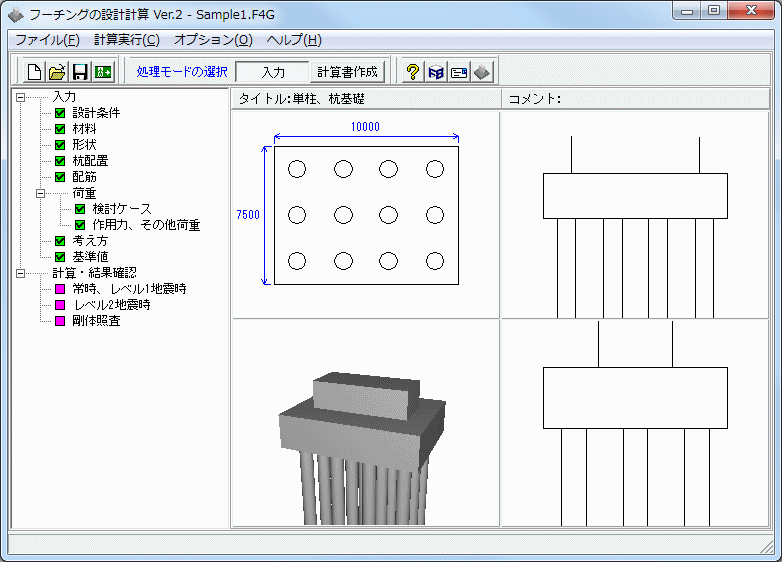The width and height of the screenshot is (782, 562).
Task: Click the green checkbox for 形状
Action: coord(60,145)
